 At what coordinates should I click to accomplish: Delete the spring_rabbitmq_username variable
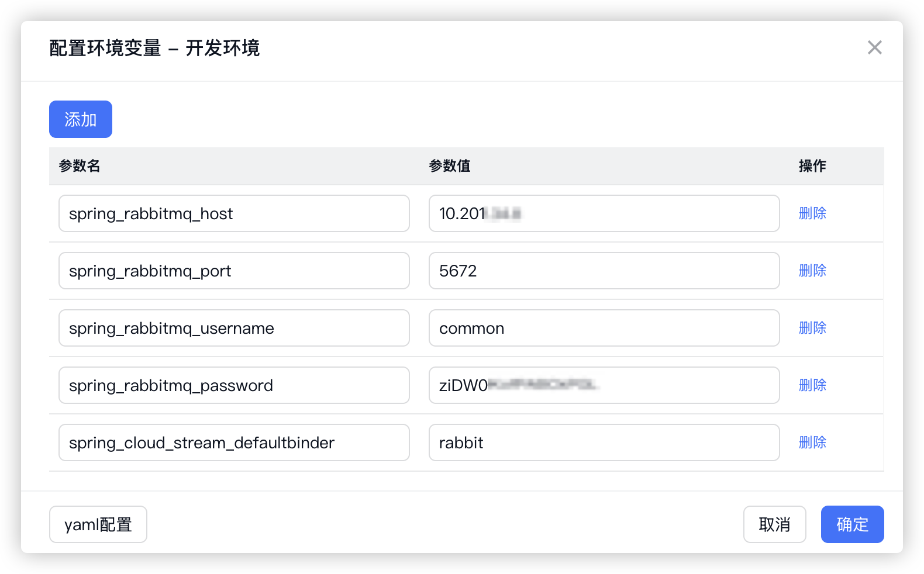coord(812,328)
